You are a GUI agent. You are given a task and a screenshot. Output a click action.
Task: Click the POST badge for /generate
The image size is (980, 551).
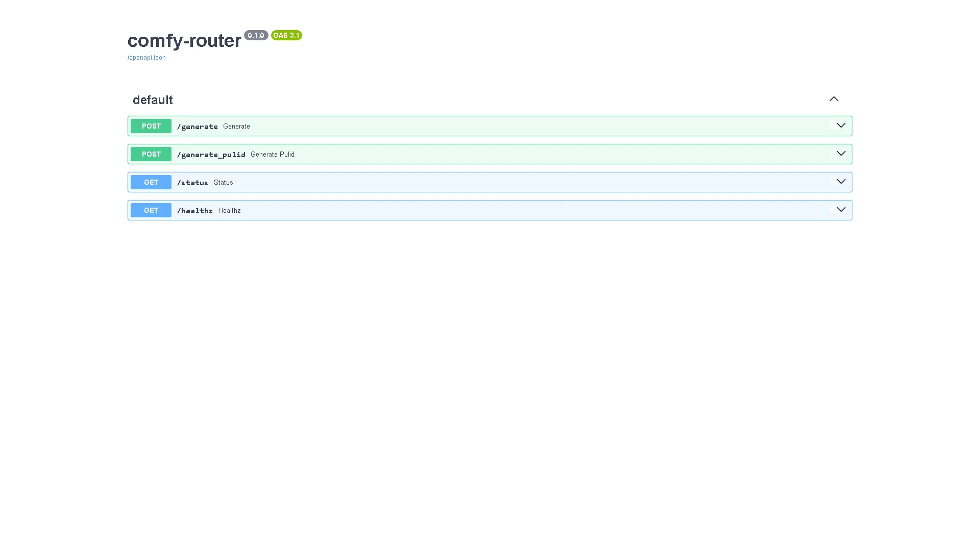(x=151, y=126)
